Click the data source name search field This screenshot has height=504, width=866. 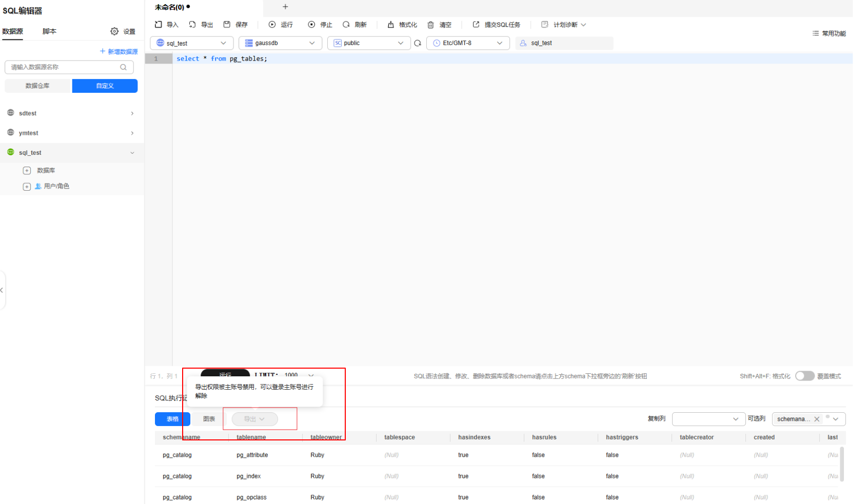click(64, 67)
